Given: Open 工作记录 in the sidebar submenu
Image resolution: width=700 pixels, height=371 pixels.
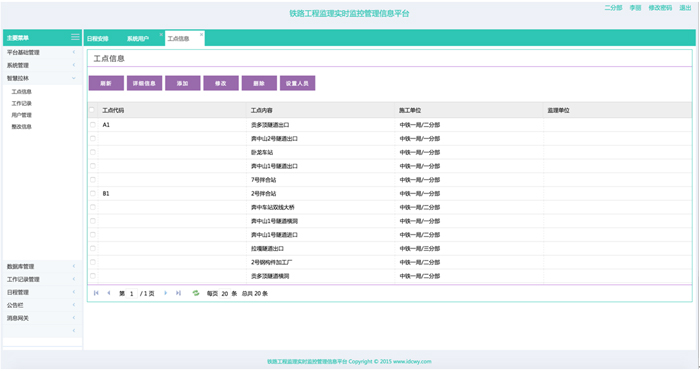Looking at the screenshot, I should 21,103.
